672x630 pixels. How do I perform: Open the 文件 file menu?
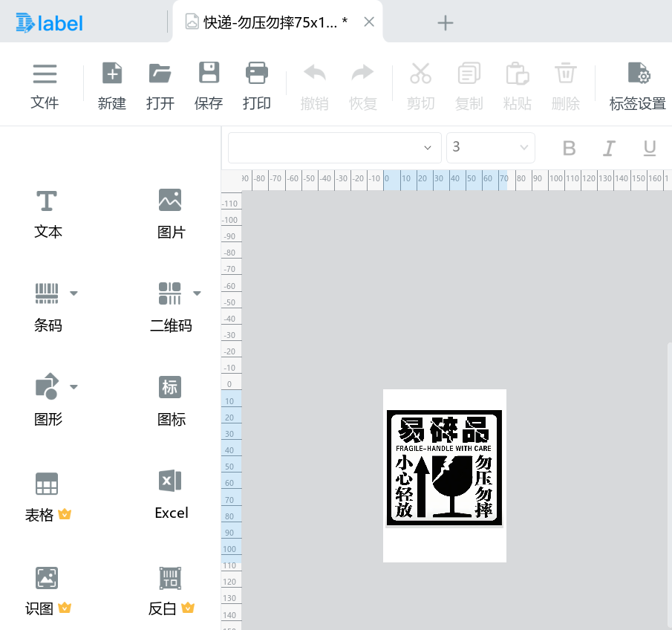(x=45, y=84)
